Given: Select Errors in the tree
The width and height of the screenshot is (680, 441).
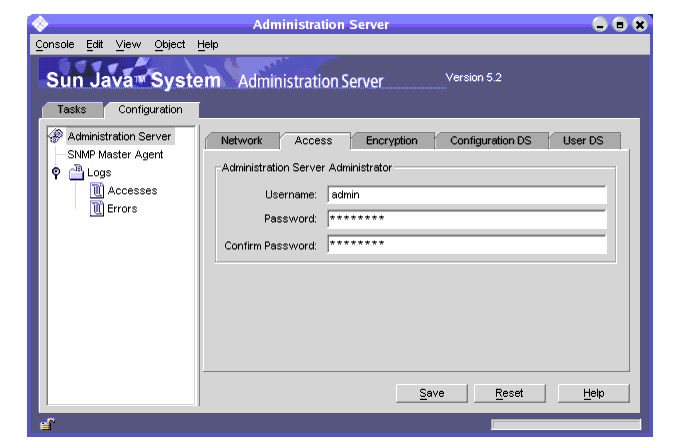Looking at the screenshot, I should tap(122, 209).
